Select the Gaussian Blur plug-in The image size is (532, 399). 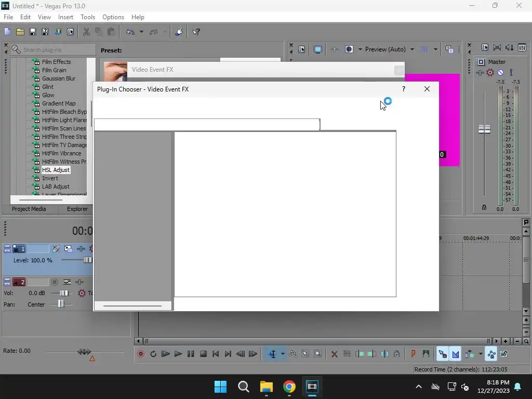[59, 78]
